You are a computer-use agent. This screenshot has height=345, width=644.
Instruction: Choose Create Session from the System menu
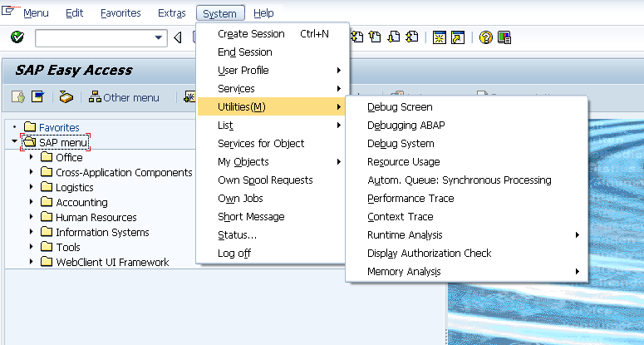pyautogui.click(x=273, y=34)
